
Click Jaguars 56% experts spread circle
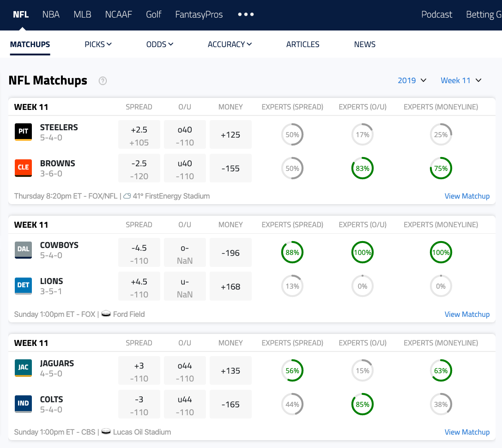pos(292,370)
